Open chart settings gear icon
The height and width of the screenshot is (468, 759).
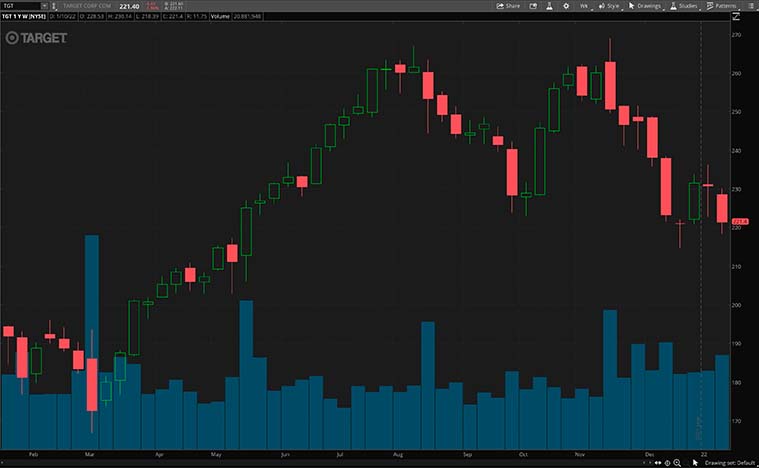tap(566, 6)
